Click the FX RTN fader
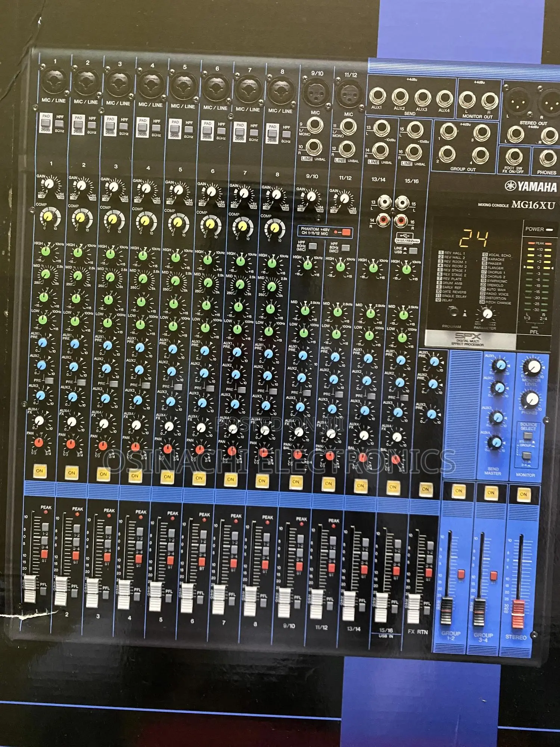 pos(413,609)
